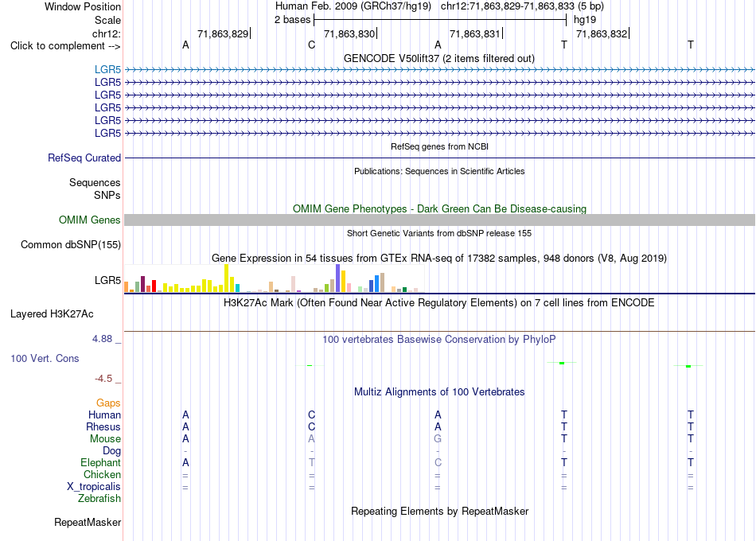756x541 pixels.
Task: Click the Layered H3K27Ac side label
Action: click(52, 314)
